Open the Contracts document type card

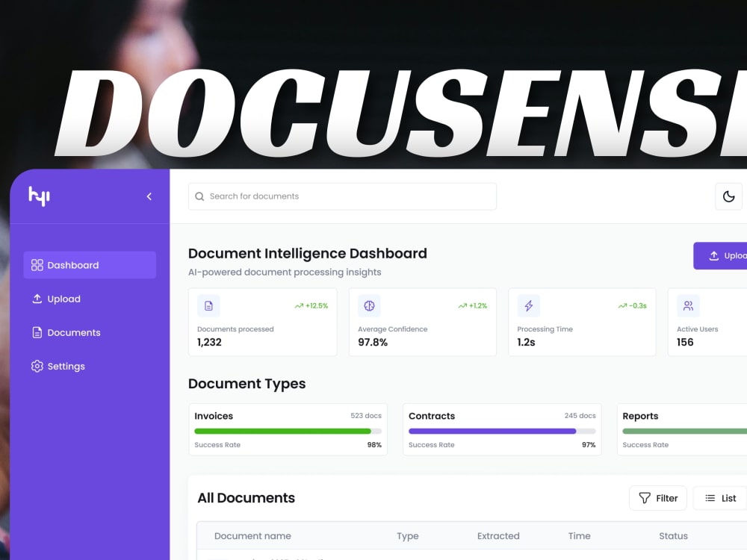point(502,429)
